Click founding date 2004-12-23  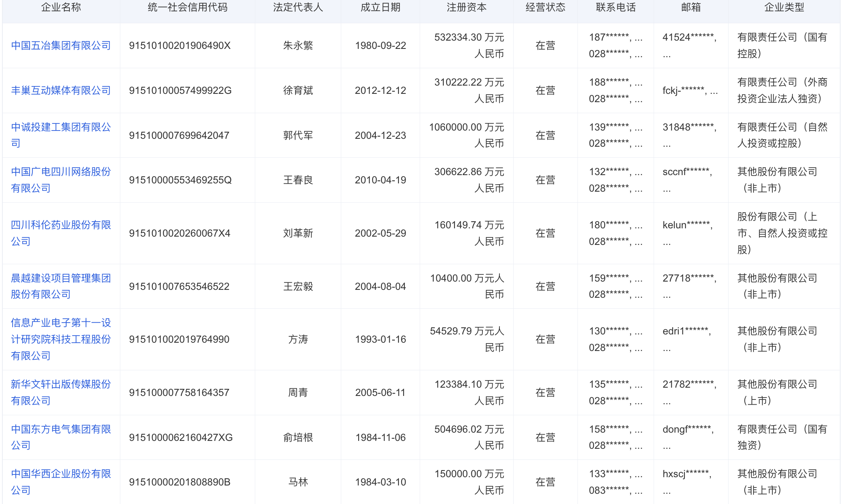380,135
